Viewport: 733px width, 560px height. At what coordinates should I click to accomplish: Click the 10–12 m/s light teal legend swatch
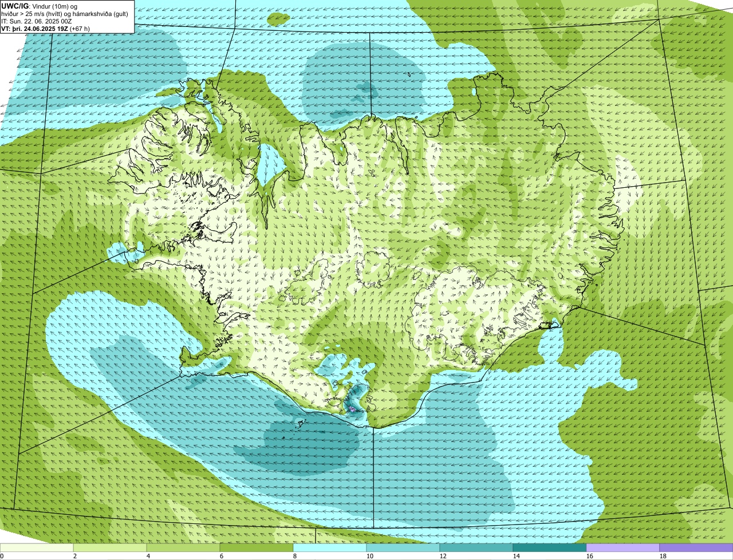(x=403, y=548)
